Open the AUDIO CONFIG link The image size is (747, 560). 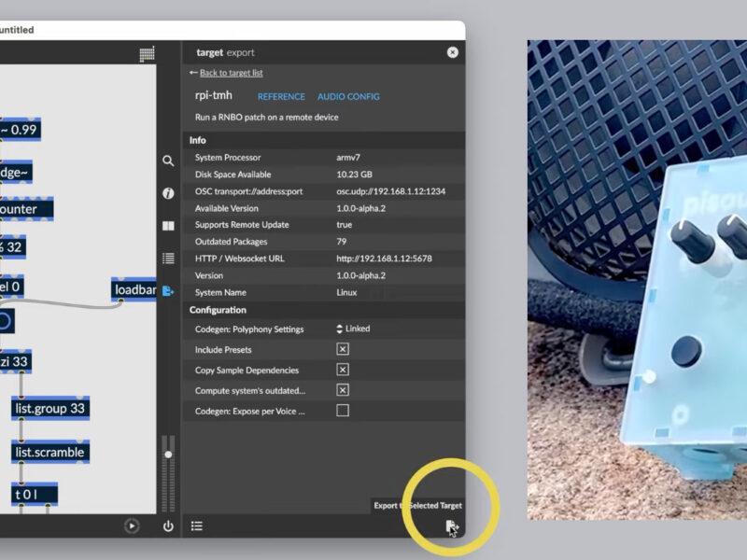pos(348,97)
